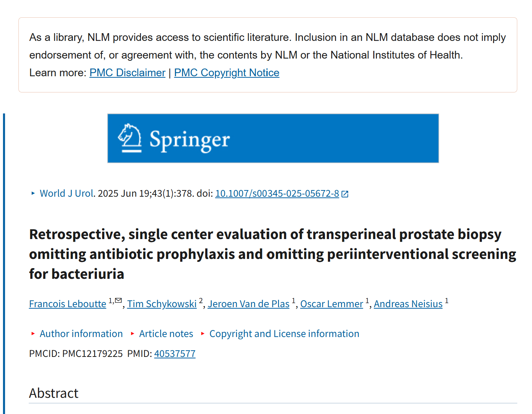Click the Springer publisher banner
This screenshot has height=414, width=532.
(x=273, y=138)
